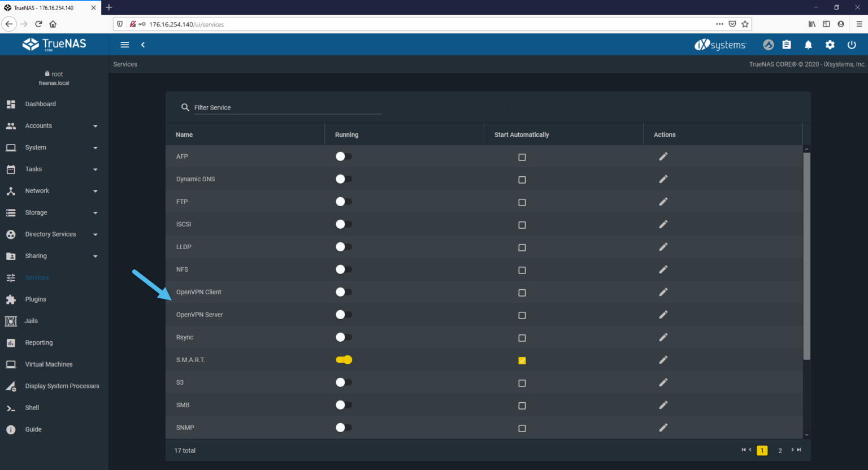Sort services by Name column header
The width and height of the screenshot is (868, 470).
[184, 134]
